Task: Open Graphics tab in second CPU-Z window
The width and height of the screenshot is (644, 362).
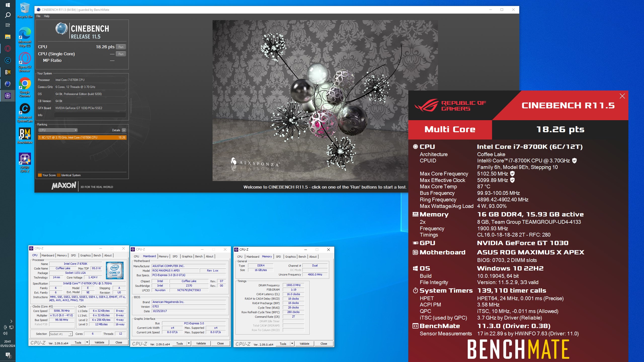Action: (x=187, y=256)
